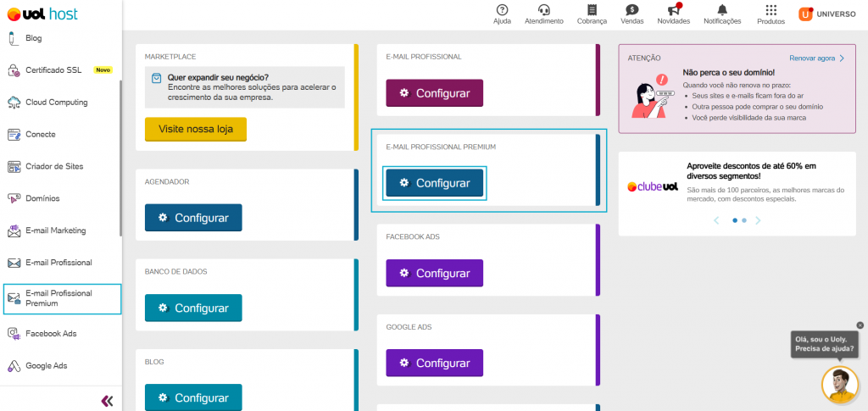The height and width of the screenshot is (411, 868).
Task: Click Configurar under E-mail Profissional card
Action: [435, 93]
